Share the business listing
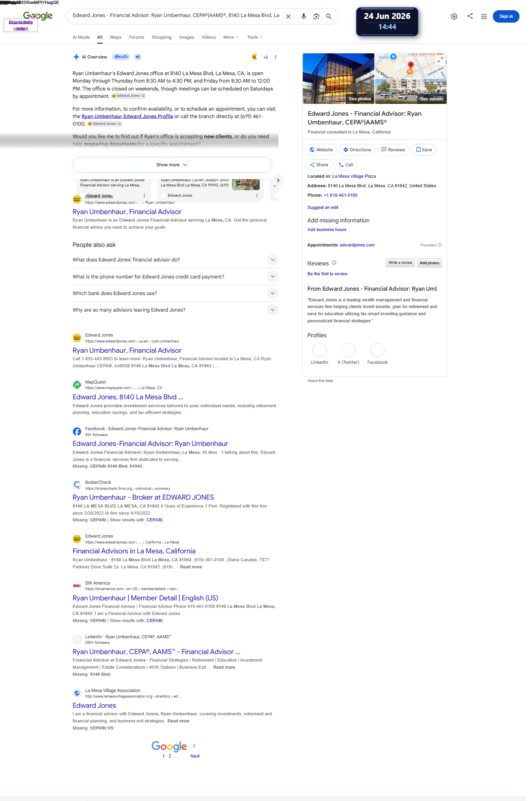The height and width of the screenshot is (801, 532). (319, 165)
